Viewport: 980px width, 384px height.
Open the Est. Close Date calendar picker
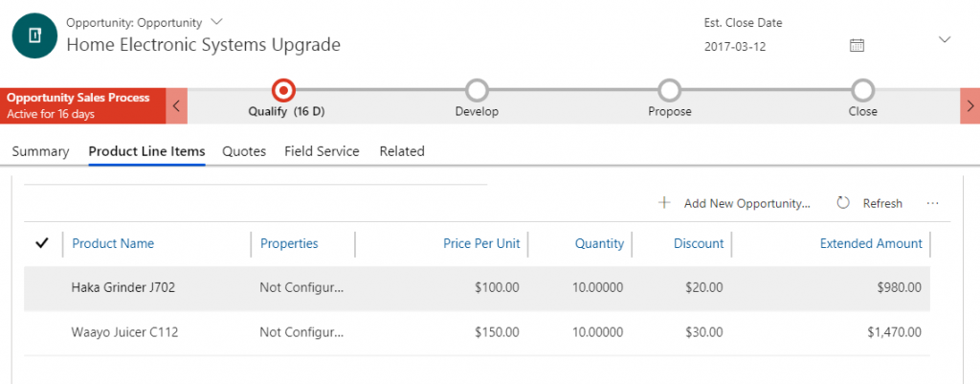point(857,45)
